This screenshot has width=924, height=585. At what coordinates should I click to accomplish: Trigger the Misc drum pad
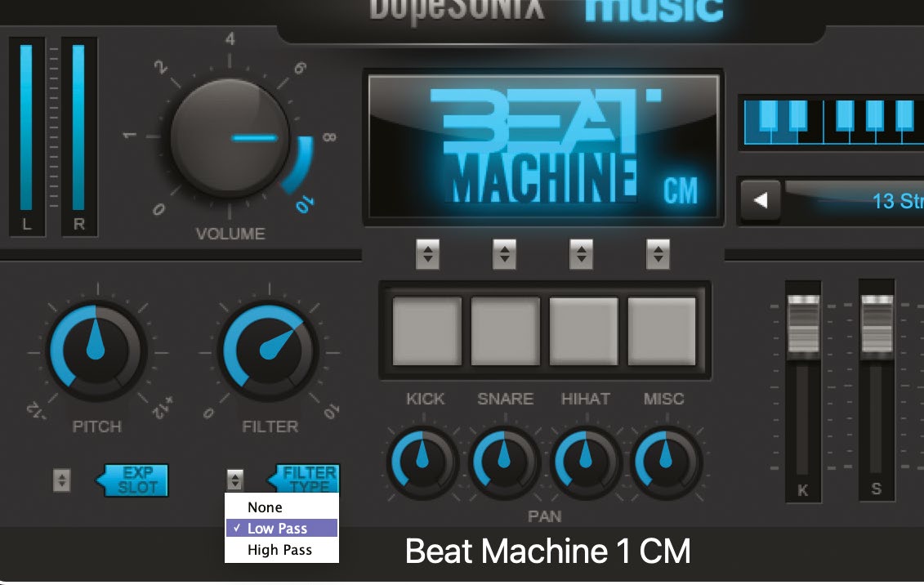(662, 331)
